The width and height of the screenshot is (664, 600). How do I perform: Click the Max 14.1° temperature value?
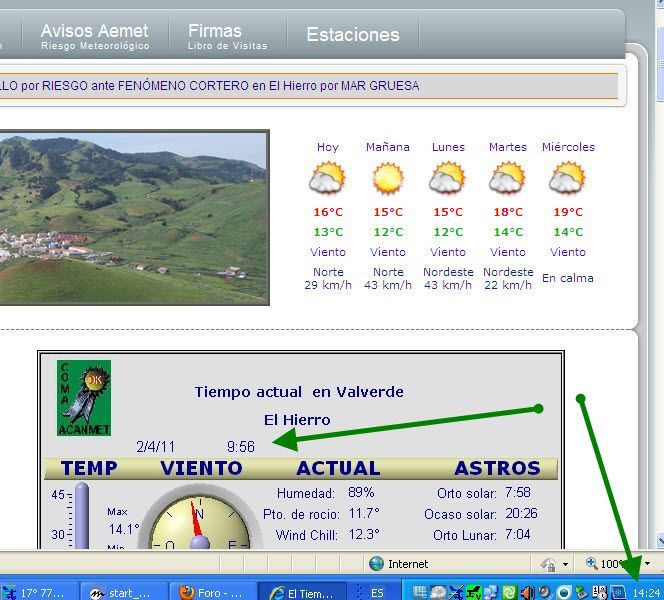pyautogui.click(x=124, y=529)
